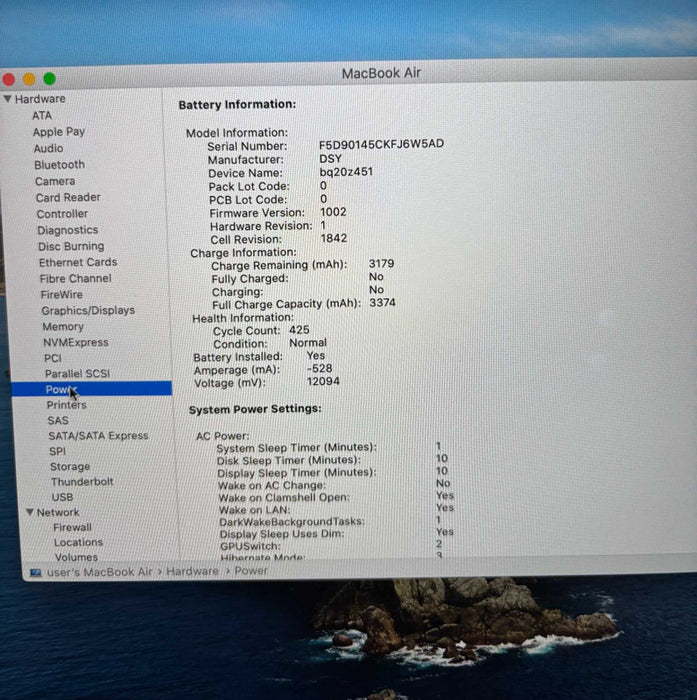Screen dimensions: 697x700
Task: Select Locations under Network
Action: click(78, 542)
